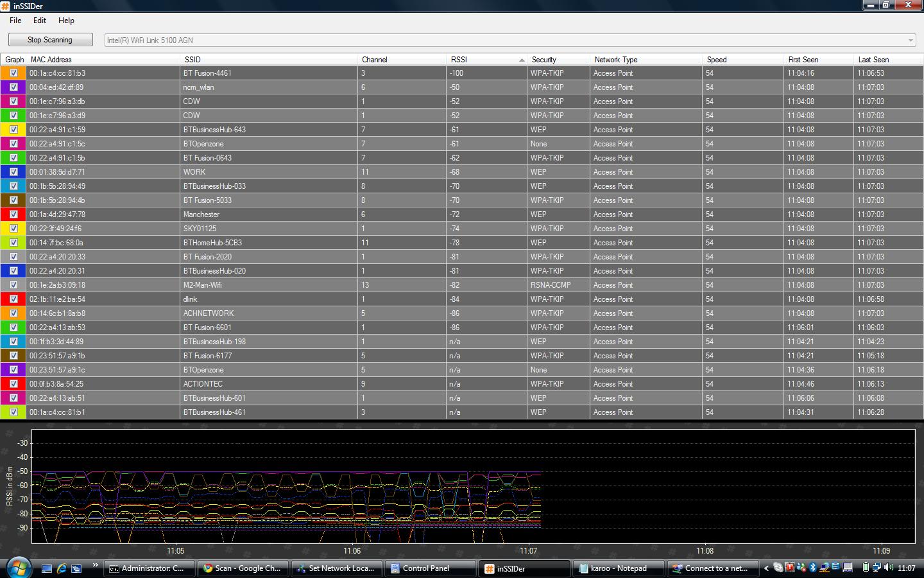Sort by SSID column header
Screen dimensions: 924x578
click(269, 60)
